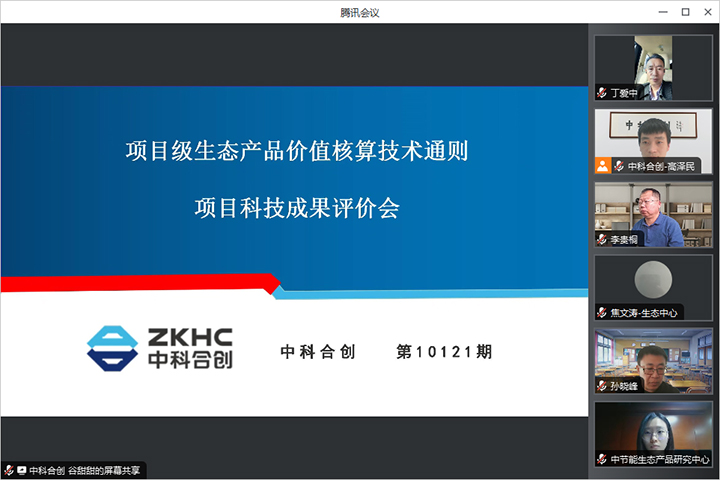720x480 pixels.
Task: Click muted mic icon beside 焦文涛-生态中心
Action: tap(602, 313)
